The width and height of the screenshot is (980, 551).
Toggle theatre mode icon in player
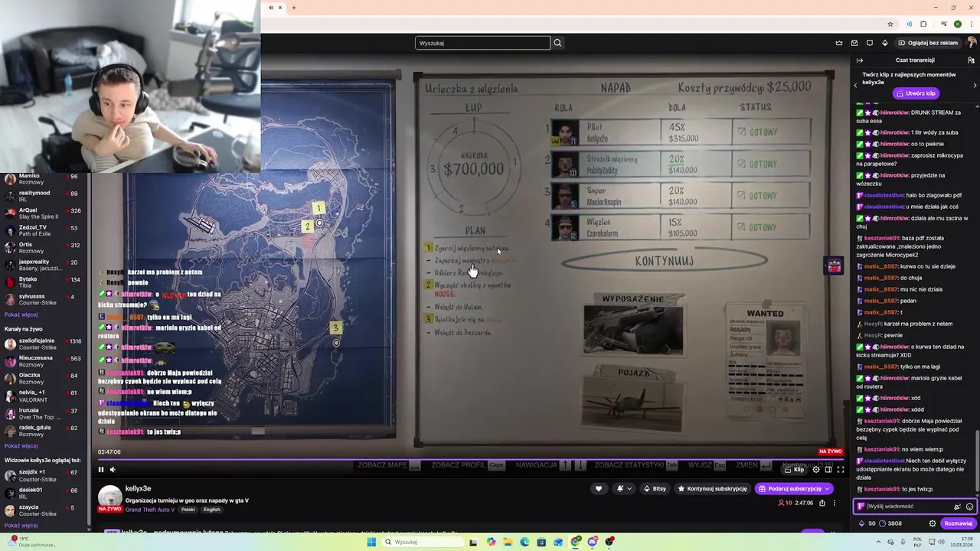click(828, 470)
